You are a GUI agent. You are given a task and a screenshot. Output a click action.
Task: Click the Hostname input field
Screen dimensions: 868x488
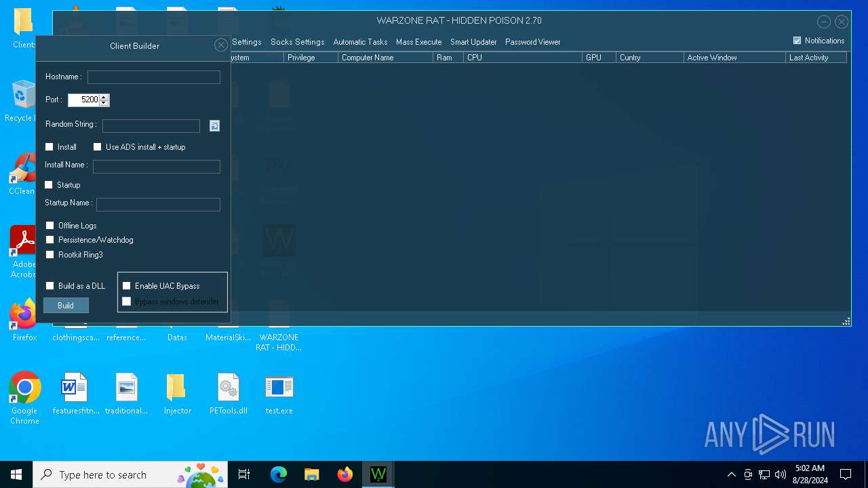coord(154,77)
